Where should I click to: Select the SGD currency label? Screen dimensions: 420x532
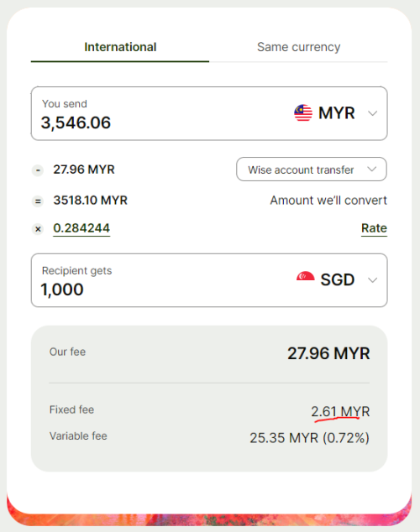(338, 280)
